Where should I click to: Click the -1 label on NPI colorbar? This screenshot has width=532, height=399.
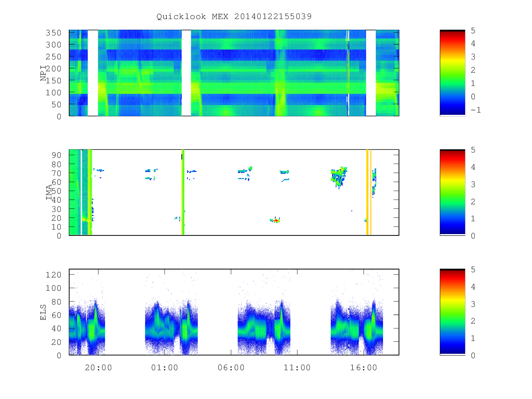coord(475,110)
